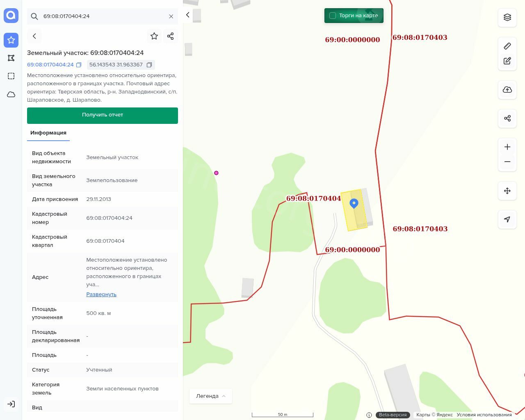This screenshot has width=525, height=420.
Task: Open Условия использования link
Action: [x=484, y=415]
